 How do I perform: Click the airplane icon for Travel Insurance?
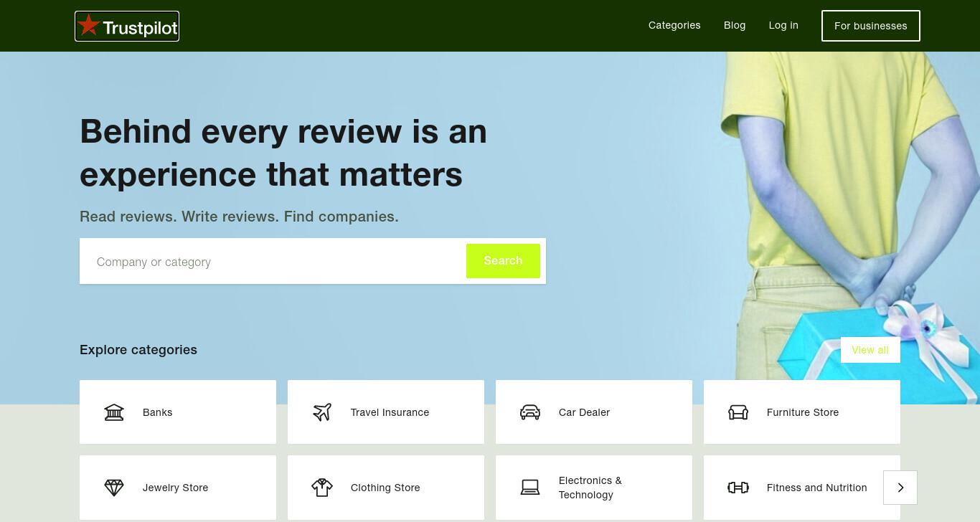[x=322, y=412]
